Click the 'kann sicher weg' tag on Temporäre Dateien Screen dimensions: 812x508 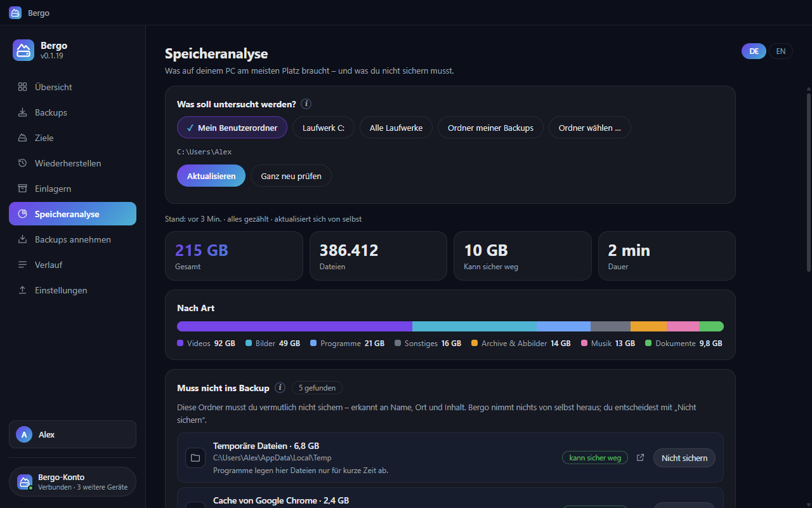tap(595, 458)
